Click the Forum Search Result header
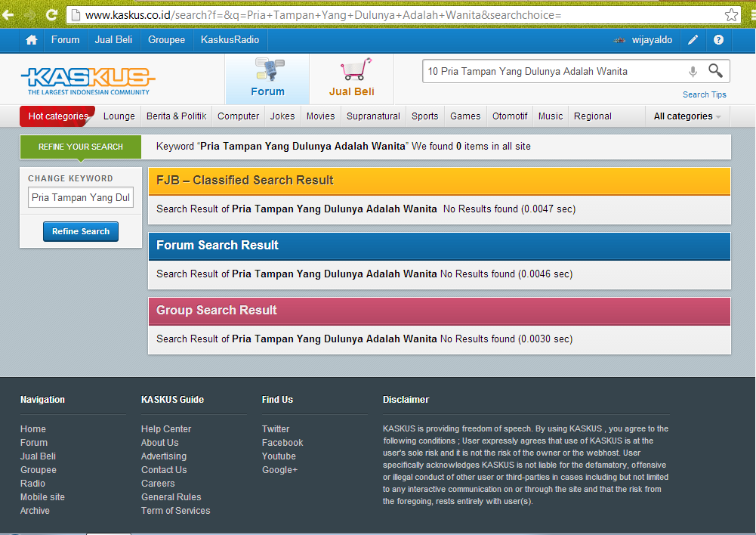Image resolution: width=756 pixels, height=535 pixels. pyautogui.click(x=440, y=246)
